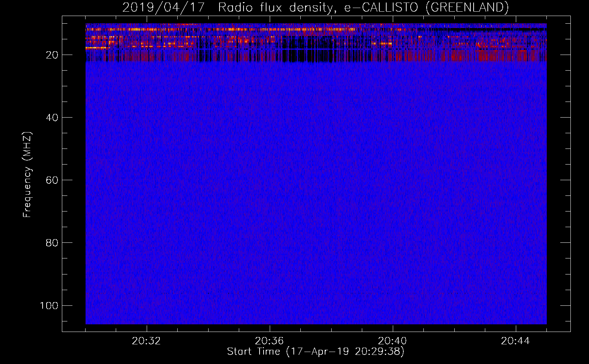Select the 20:44 time axis label

(x=515, y=341)
